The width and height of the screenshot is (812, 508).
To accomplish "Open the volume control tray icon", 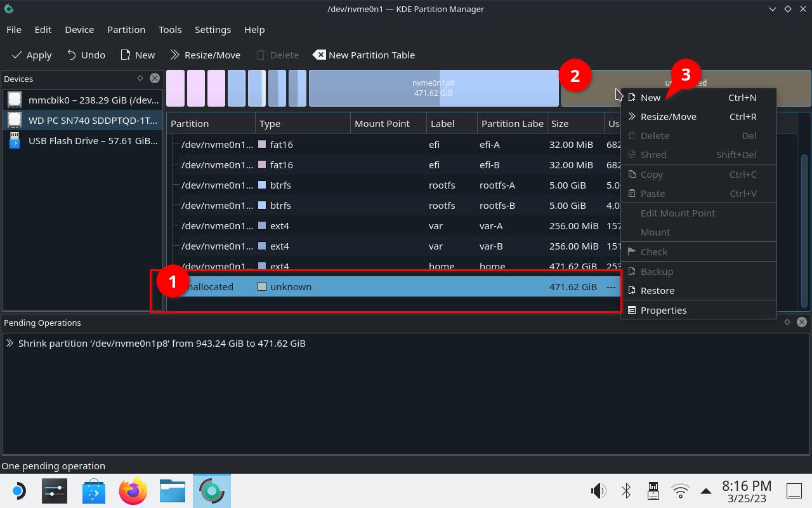I will pyautogui.click(x=598, y=491).
